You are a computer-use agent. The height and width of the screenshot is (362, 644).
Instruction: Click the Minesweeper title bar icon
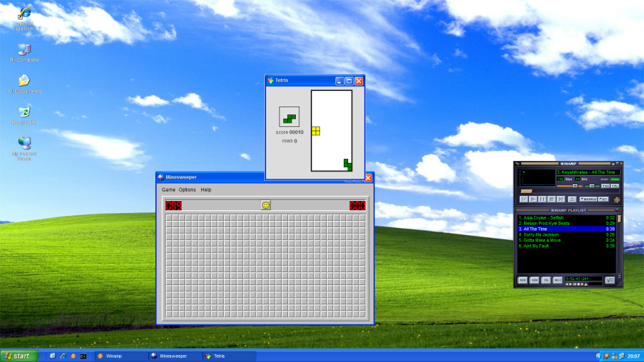pyautogui.click(x=161, y=177)
